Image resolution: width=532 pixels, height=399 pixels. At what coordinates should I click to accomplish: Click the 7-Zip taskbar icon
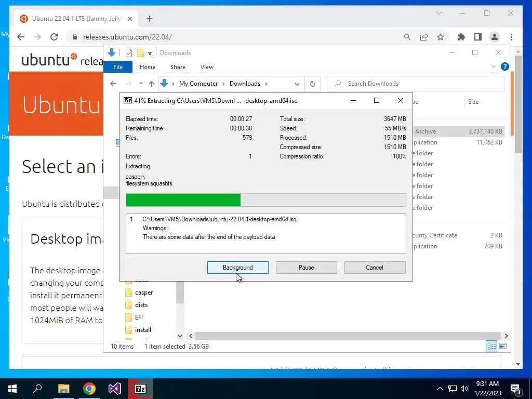(x=140, y=389)
